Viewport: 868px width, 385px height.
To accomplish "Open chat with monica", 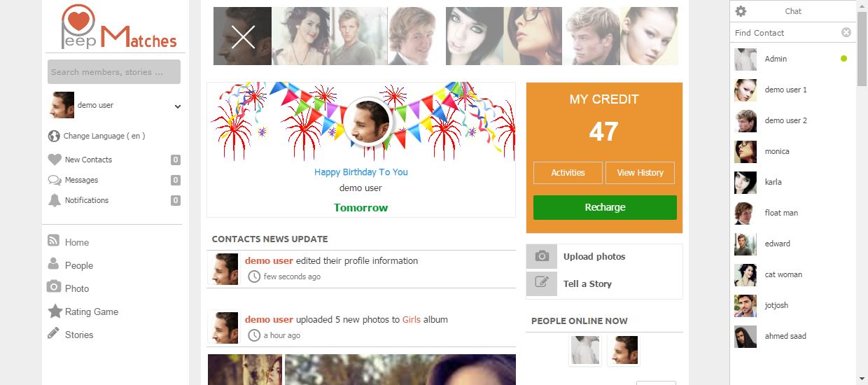I will pyautogui.click(x=776, y=151).
